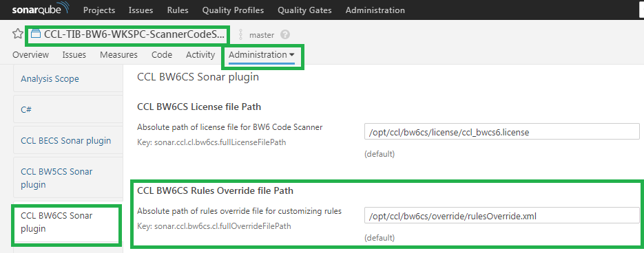
Task: Click the branch icon beside master
Action: point(241,35)
